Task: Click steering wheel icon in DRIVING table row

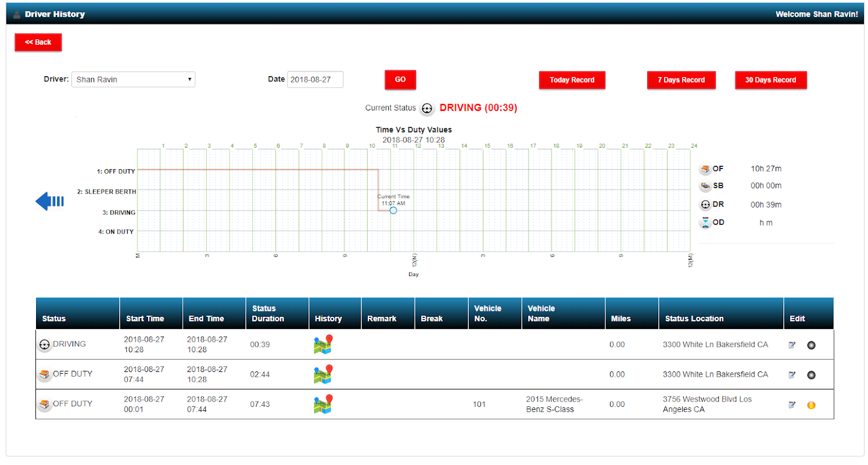Action: [x=44, y=345]
